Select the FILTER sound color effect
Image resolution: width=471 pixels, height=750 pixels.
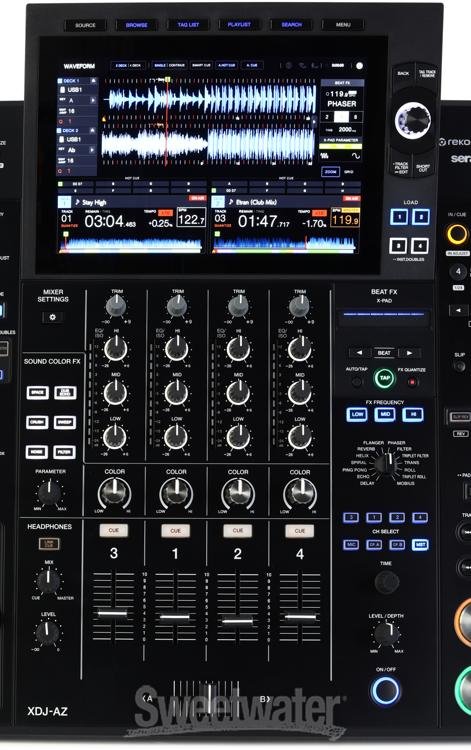(65, 452)
